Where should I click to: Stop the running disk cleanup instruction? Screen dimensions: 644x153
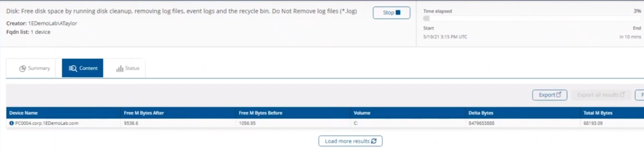point(391,13)
